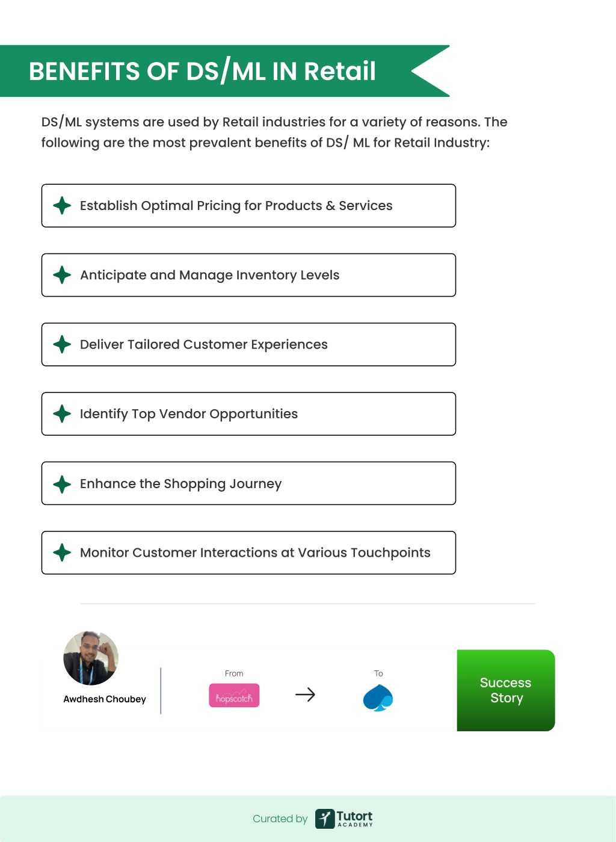Click the star icon beside Deliver Tailored Customer Experiences
The width and height of the screenshot is (616, 842).
coord(62,344)
